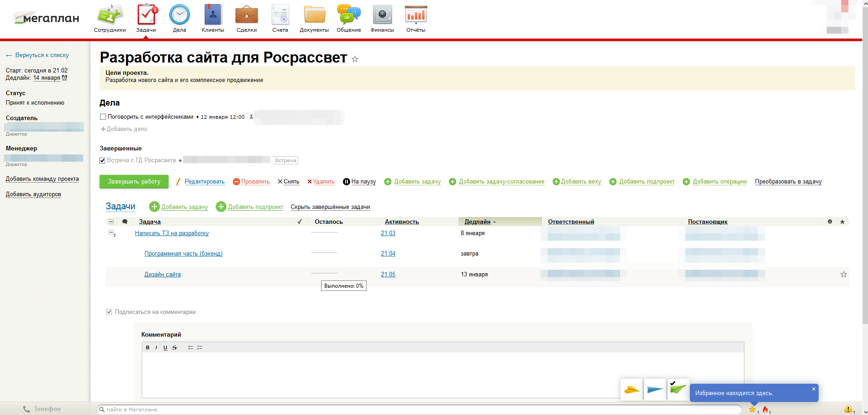Click the green paper plane with checkmark
Image resolution: width=868 pixels, height=415 pixels.
[679, 390]
